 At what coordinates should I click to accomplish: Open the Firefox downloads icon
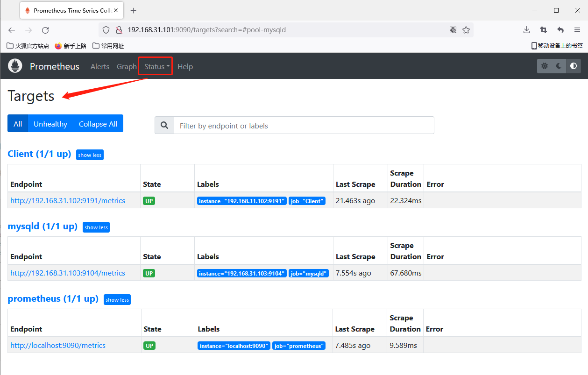pyautogui.click(x=526, y=30)
